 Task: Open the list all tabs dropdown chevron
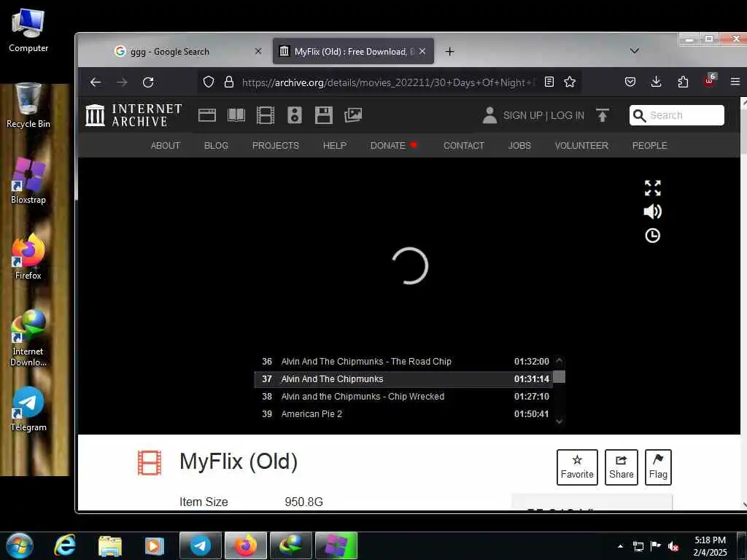tap(635, 51)
